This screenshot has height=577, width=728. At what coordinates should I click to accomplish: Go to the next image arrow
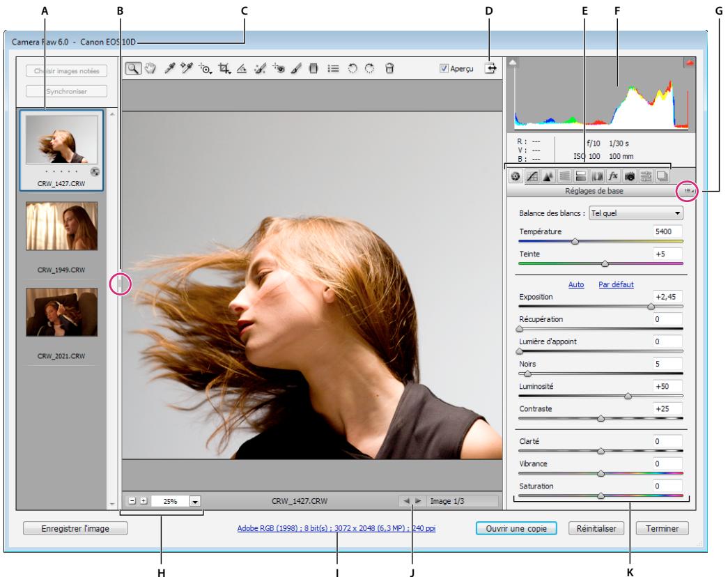418,501
